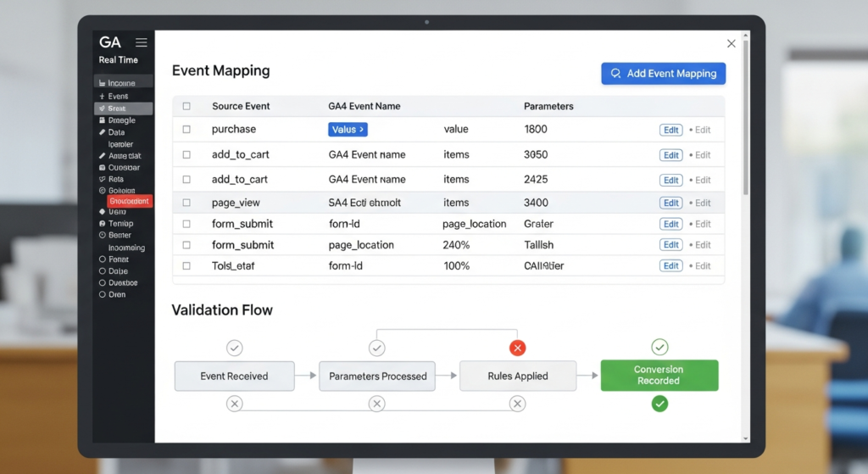Viewport: 868px width, 474px height.
Task: Click the shield icon next to Reta
Action: tap(102, 180)
